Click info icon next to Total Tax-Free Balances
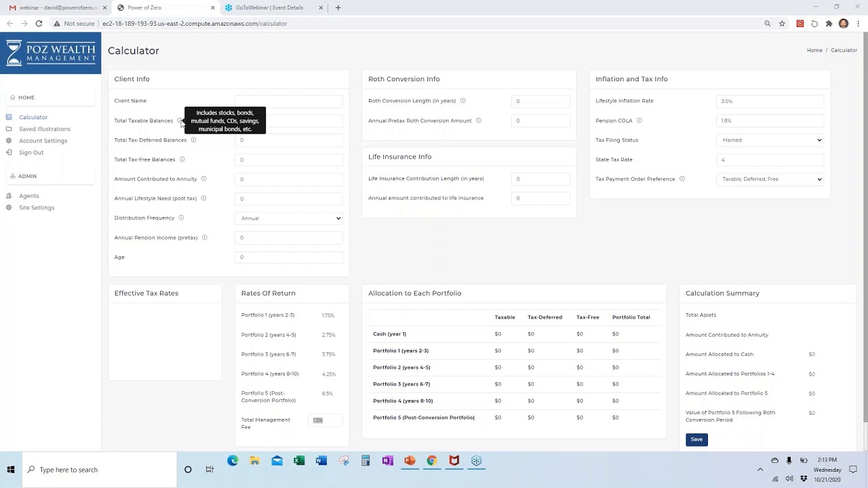Image resolution: width=868 pixels, height=488 pixels. [x=182, y=159]
